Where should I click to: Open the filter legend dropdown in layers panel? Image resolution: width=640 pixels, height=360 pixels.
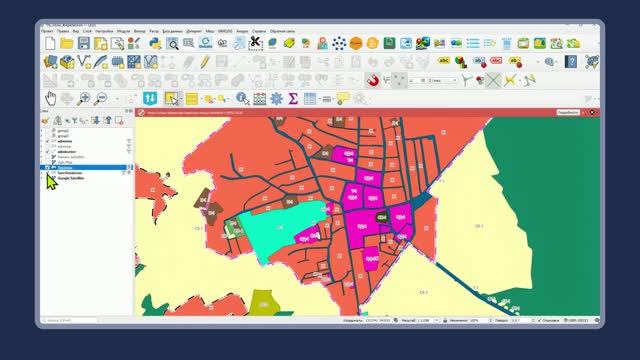click(x=75, y=120)
